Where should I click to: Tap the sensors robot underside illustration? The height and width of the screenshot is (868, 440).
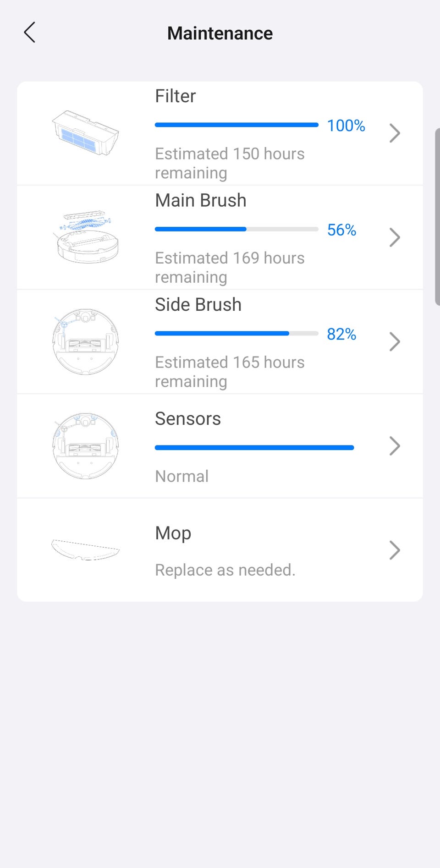tap(86, 446)
